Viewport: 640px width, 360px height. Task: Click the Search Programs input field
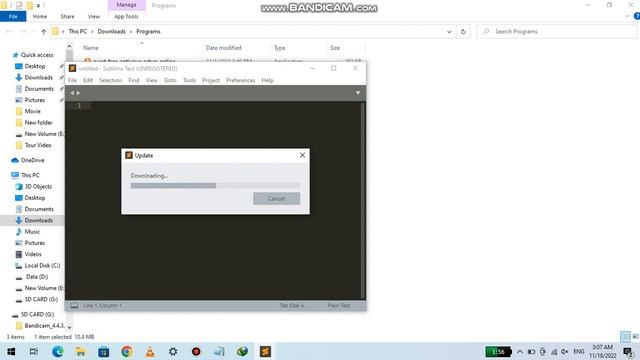(x=556, y=31)
